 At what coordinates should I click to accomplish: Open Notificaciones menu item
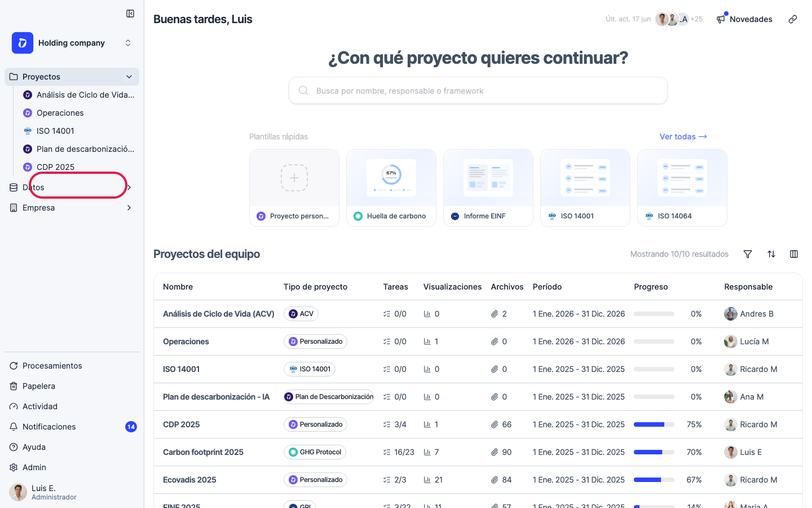click(72, 427)
